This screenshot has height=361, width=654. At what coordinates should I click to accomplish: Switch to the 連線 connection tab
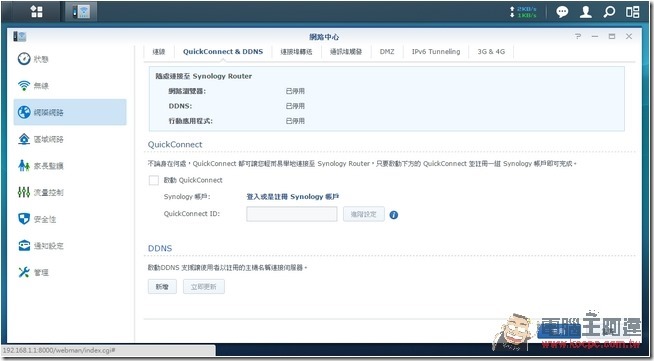[x=159, y=52]
